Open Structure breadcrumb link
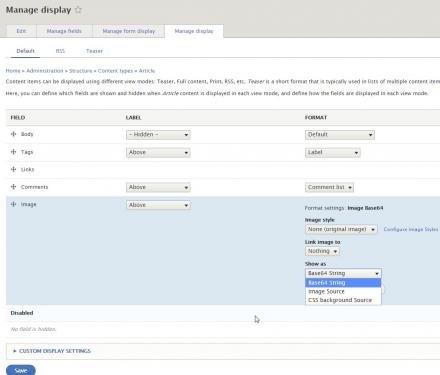The image size is (440, 375). click(x=81, y=71)
